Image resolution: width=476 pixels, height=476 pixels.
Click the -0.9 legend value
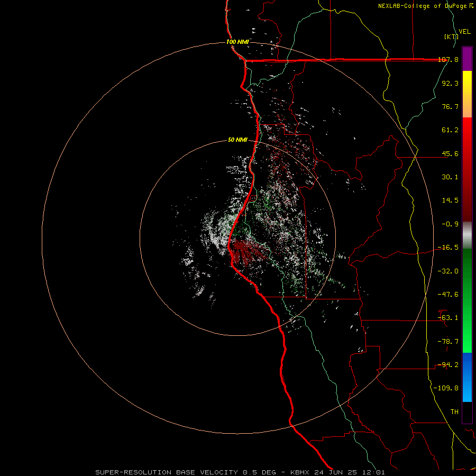(450, 224)
